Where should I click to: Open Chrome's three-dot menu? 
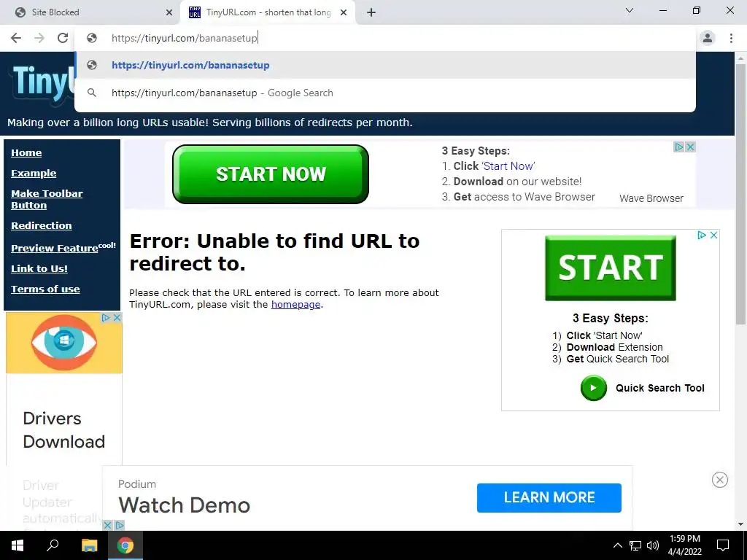[x=731, y=38]
